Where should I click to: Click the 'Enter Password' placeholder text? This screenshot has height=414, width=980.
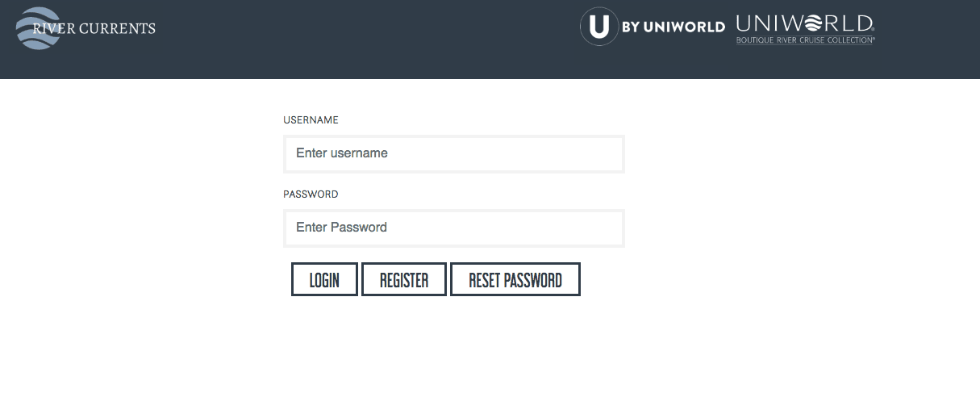pos(342,228)
